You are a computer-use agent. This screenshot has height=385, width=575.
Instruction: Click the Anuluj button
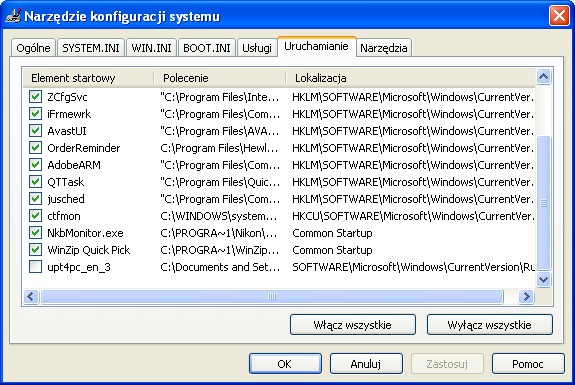pos(366,364)
